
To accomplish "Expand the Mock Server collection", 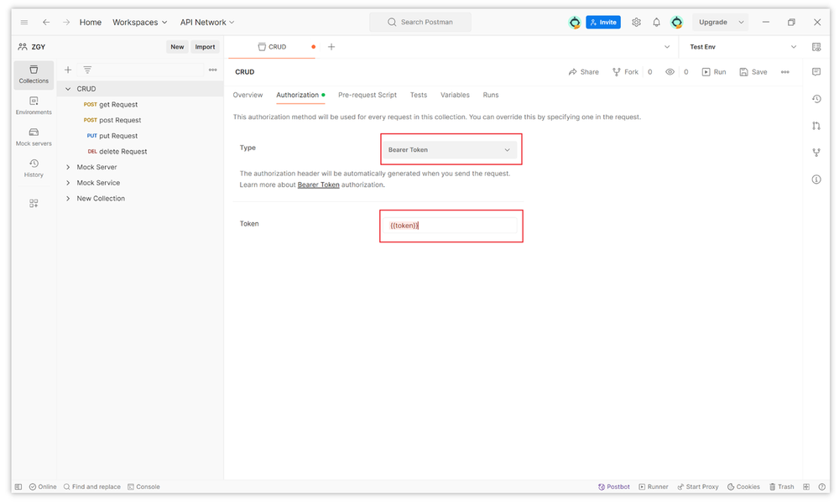I will point(68,167).
